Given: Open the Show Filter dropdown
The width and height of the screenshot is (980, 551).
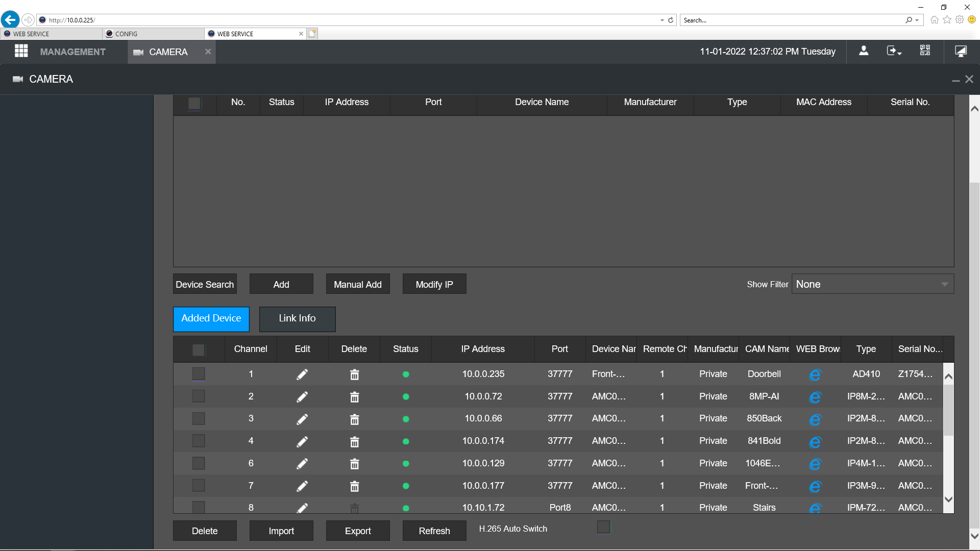Looking at the screenshot, I should pos(873,284).
